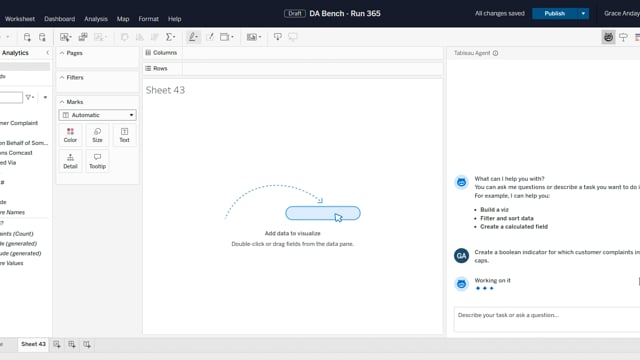This screenshot has height=360, width=640.
Task: Click the 'on Behalf of Som...' field
Action: pos(24,143)
